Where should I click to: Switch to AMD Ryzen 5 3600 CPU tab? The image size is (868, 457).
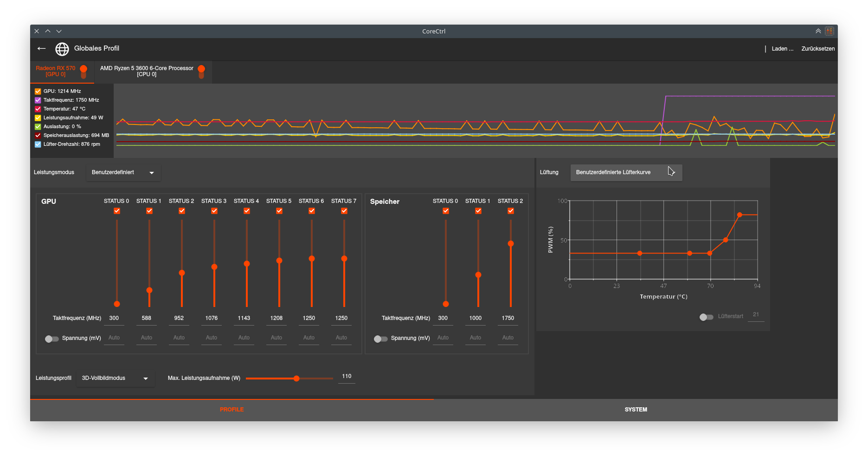[153, 72]
